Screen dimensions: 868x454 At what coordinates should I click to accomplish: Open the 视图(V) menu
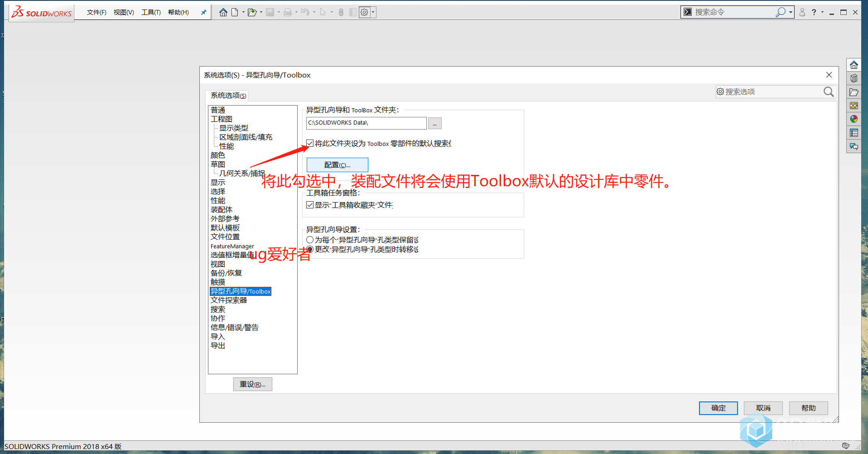124,12
